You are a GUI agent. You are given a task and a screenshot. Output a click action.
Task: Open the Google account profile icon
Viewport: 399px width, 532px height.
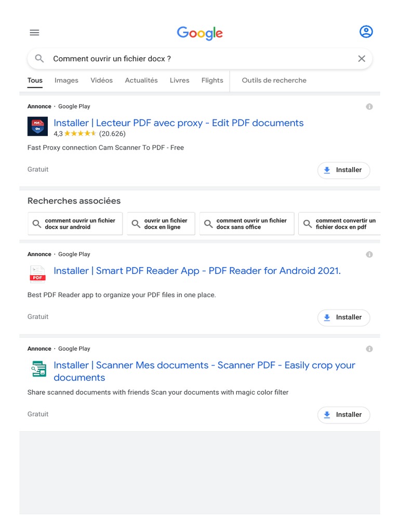[x=366, y=32]
